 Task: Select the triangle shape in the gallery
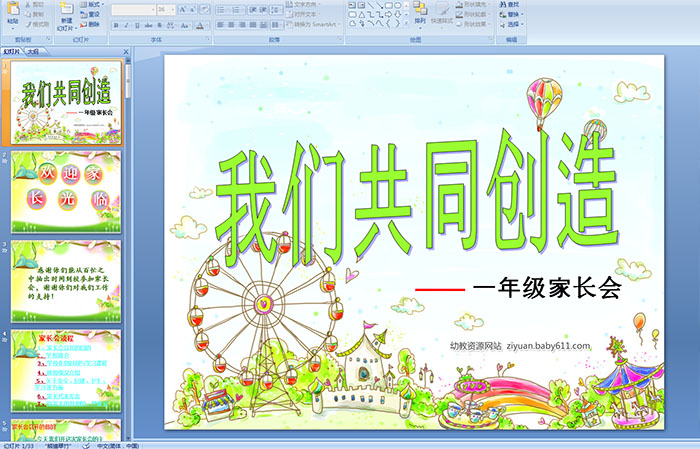(x=362, y=15)
